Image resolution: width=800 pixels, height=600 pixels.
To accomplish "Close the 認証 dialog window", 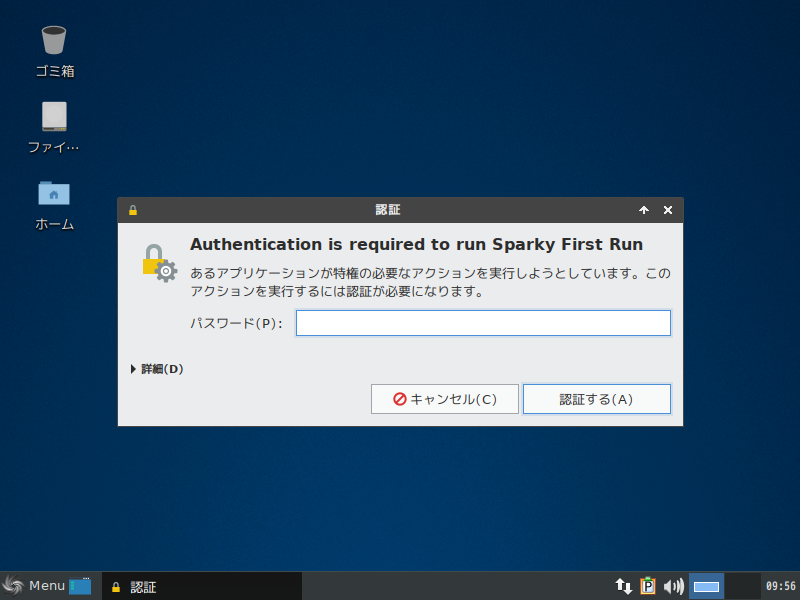I will click(668, 210).
